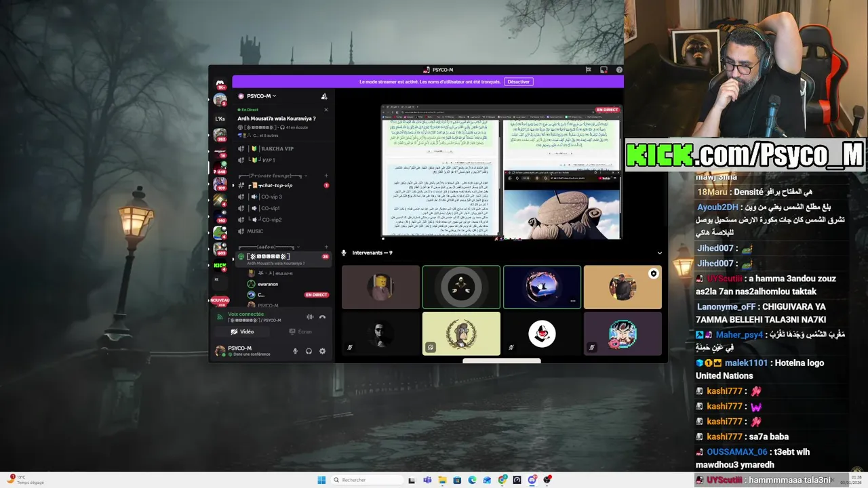
Task: Toggle noise suppression in voice panel
Action: click(x=310, y=317)
